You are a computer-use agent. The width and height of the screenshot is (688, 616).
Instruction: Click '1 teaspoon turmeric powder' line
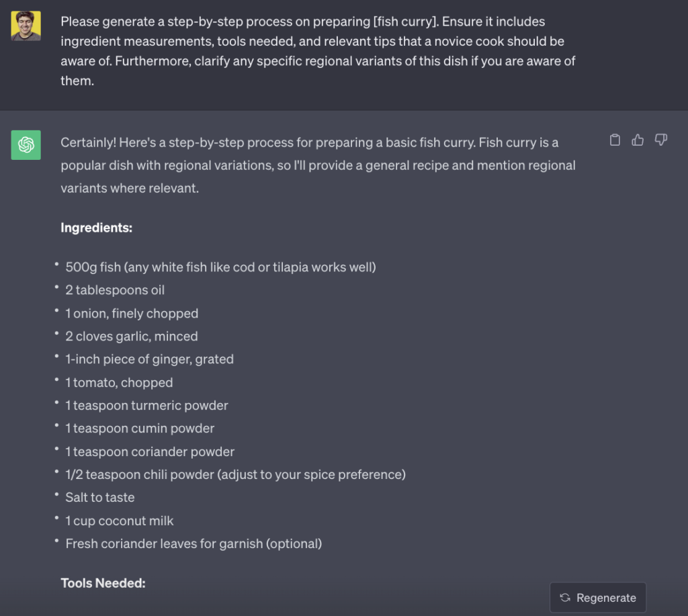pyautogui.click(x=146, y=406)
